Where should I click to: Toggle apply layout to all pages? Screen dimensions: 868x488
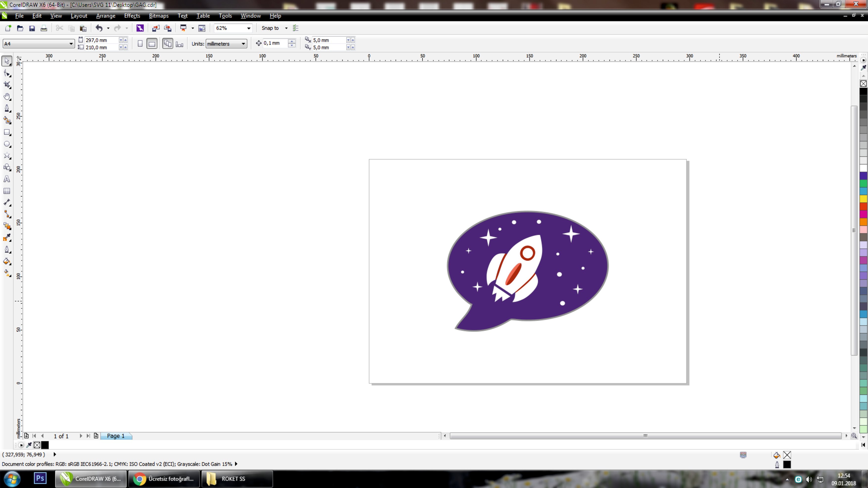tap(167, 44)
